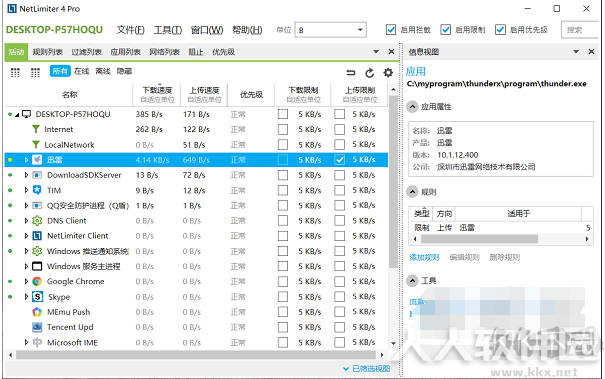Viewport: 605px width, 379px height.
Task: Sort by the 下载速度 column header
Action: tap(157, 94)
